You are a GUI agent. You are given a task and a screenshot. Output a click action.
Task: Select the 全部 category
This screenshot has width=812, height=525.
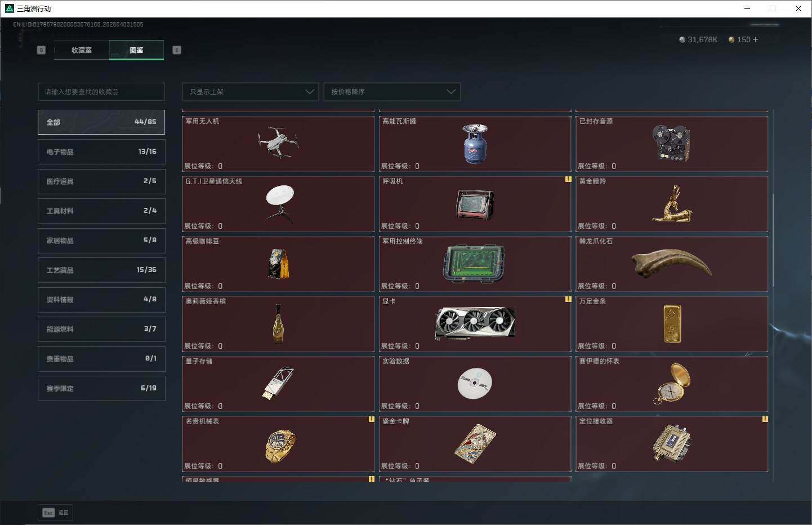(x=101, y=122)
